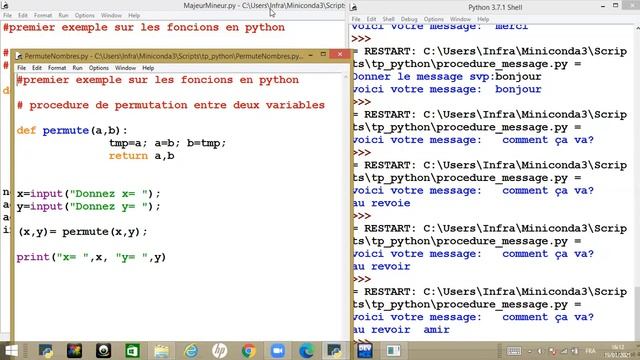The height and width of the screenshot is (360, 640).
Task: Click shell output line 'au revoie'
Action: pyautogui.click(x=381, y=203)
